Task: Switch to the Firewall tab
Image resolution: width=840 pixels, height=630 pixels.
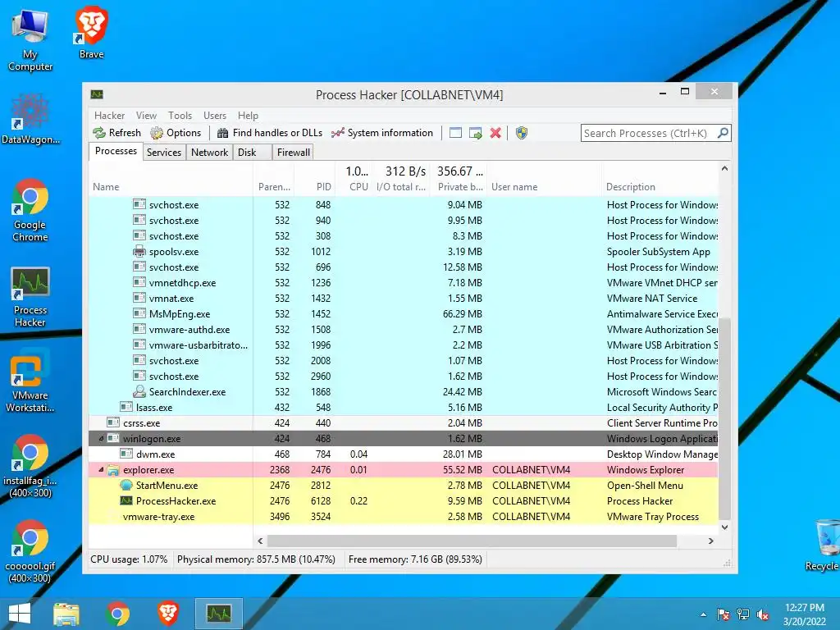Action: click(x=294, y=152)
